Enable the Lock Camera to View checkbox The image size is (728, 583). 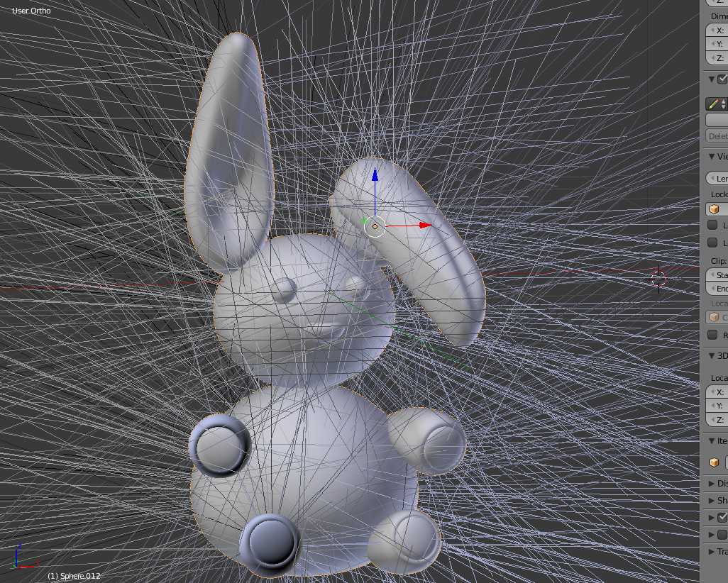pyautogui.click(x=712, y=243)
